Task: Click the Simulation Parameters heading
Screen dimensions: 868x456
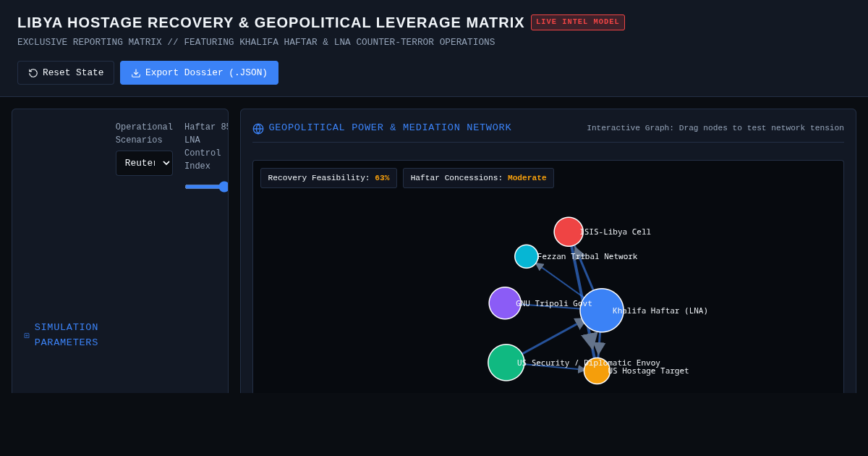Action: click(x=67, y=335)
